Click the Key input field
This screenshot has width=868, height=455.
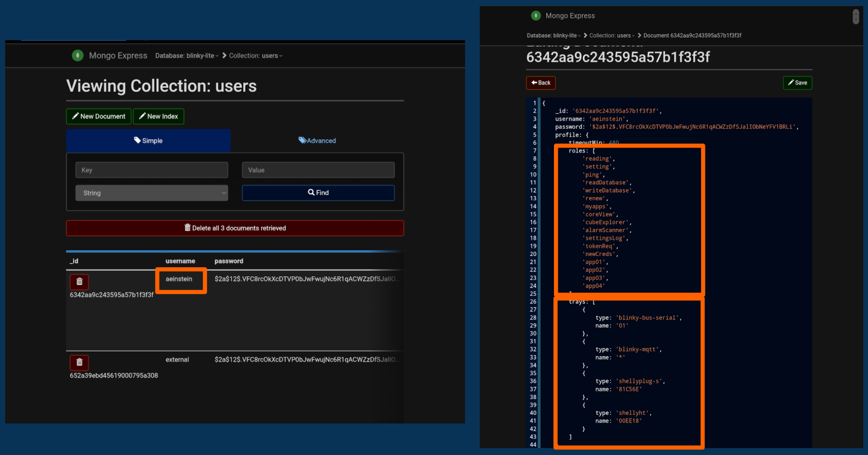(x=151, y=170)
